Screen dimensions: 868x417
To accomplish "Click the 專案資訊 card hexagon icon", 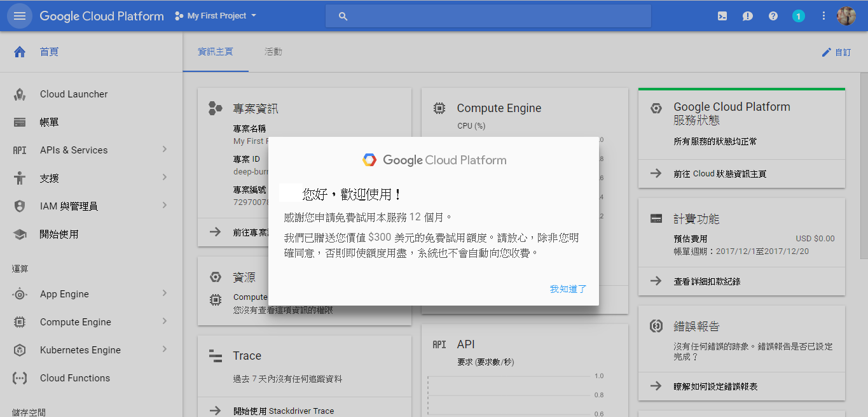I will 216,108.
